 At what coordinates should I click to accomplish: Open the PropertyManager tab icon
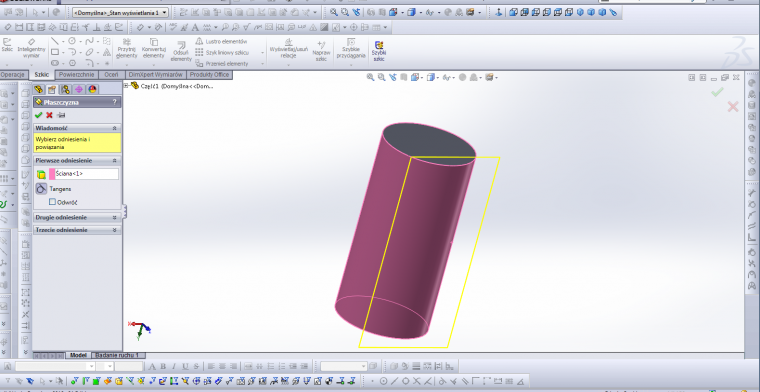(52, 89)
